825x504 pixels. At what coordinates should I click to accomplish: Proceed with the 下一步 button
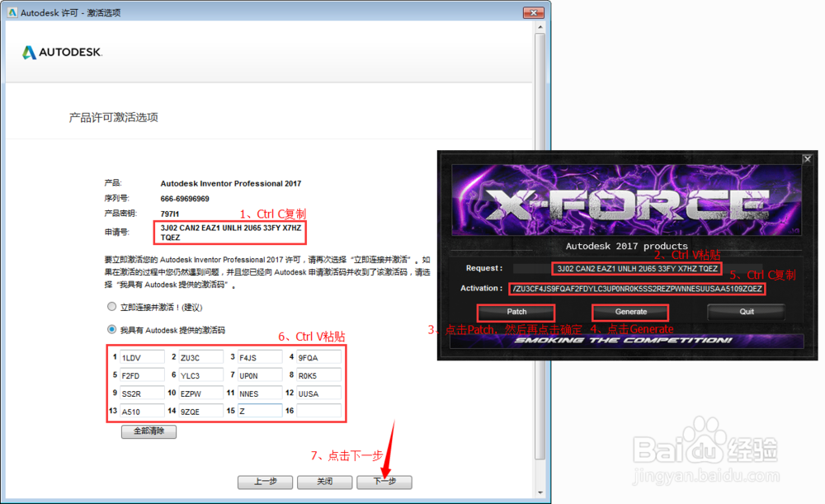pyautogui.click(x=384, y=482)
